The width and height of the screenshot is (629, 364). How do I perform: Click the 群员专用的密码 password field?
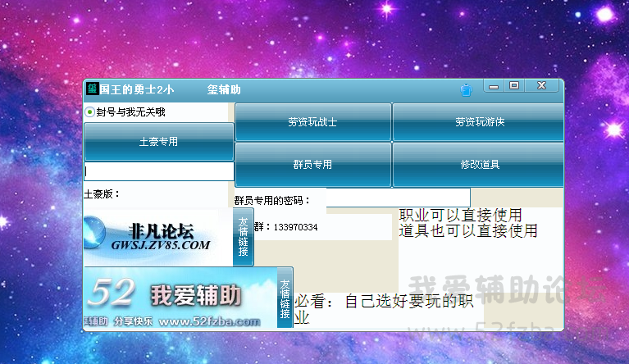coord(398,198)
